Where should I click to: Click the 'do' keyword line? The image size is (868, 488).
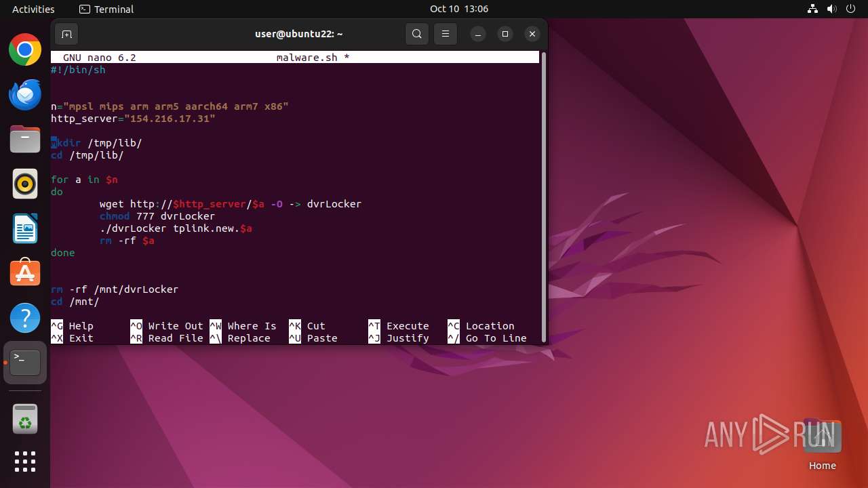coord(57,192)
